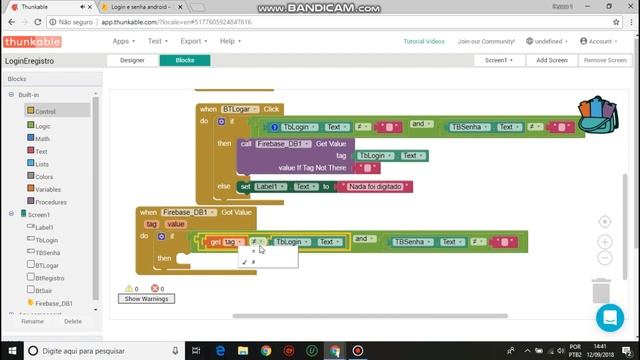Bookmark this page with the star icon
640x360 pixels.
(x=616, y=22)
